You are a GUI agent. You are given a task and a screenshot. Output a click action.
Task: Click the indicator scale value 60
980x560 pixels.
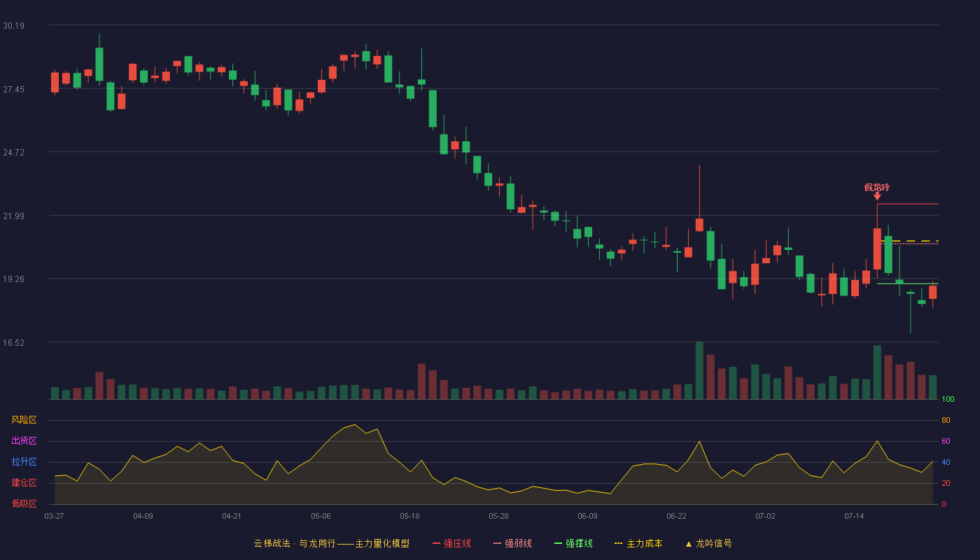946,441
